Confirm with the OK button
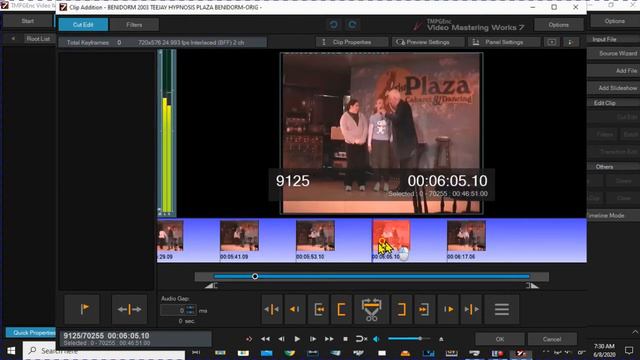The height and width of the screenshot is (360, 640). [x=500, y=339]
